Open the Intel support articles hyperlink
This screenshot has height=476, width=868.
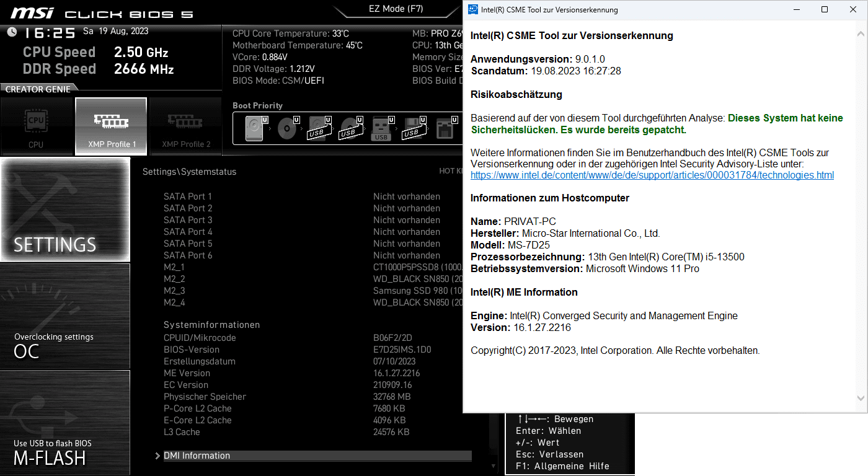pyautogui.click(x=652, y=175)
